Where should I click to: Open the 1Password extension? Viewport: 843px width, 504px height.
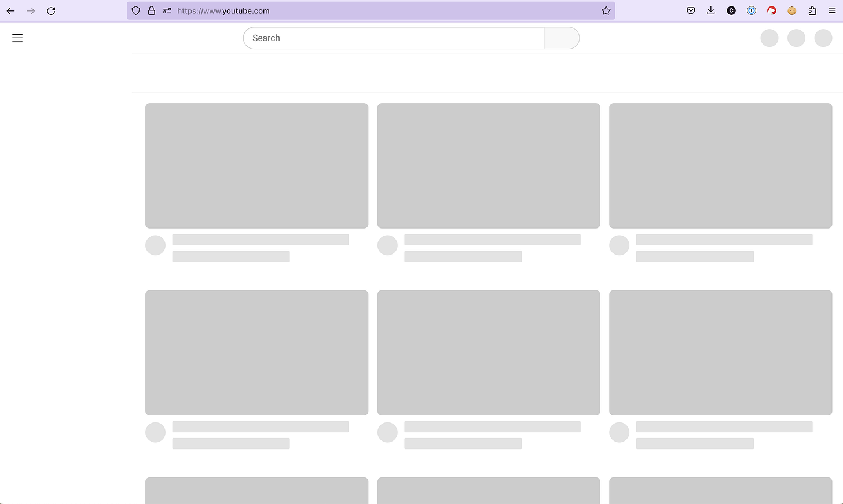(752, 11)
